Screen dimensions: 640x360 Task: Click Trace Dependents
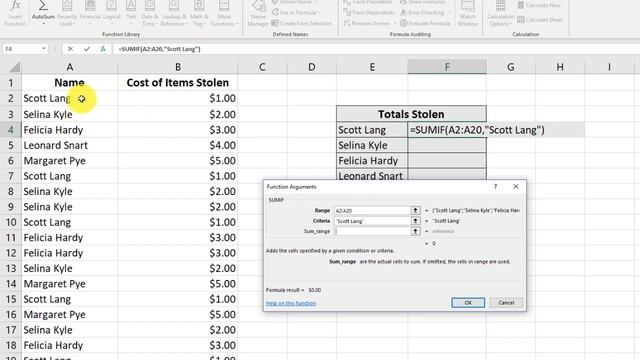point(369,13)
